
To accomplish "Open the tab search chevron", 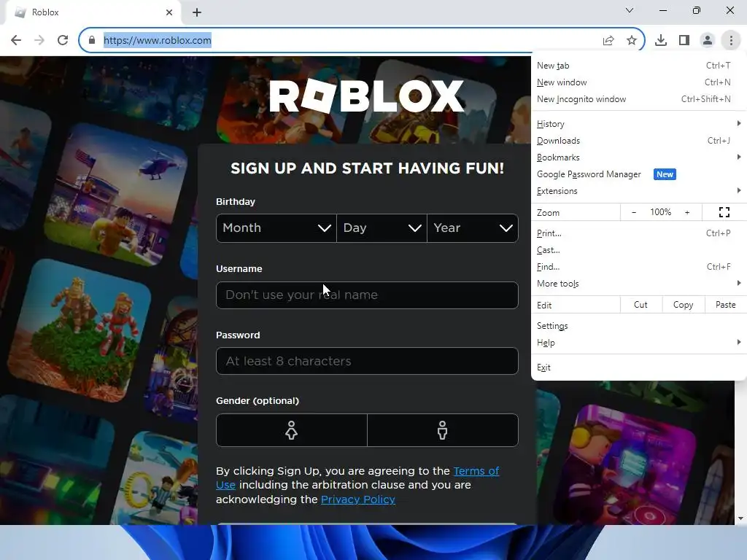I will click(630, 10).
